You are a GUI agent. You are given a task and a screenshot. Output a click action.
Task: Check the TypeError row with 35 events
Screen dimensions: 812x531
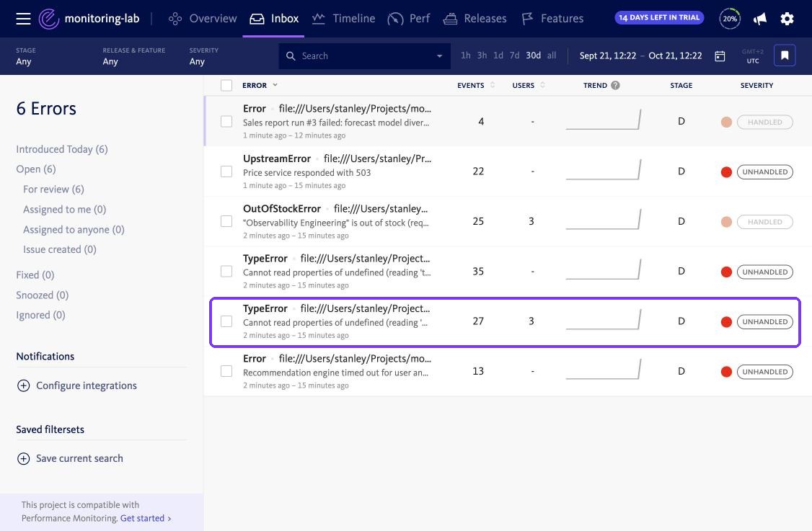[x=226, y=271]
